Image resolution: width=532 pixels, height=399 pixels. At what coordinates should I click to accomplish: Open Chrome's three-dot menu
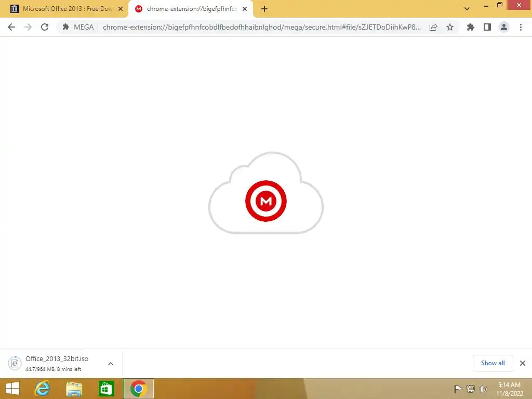pyautogui.click(x=521, y=27)
